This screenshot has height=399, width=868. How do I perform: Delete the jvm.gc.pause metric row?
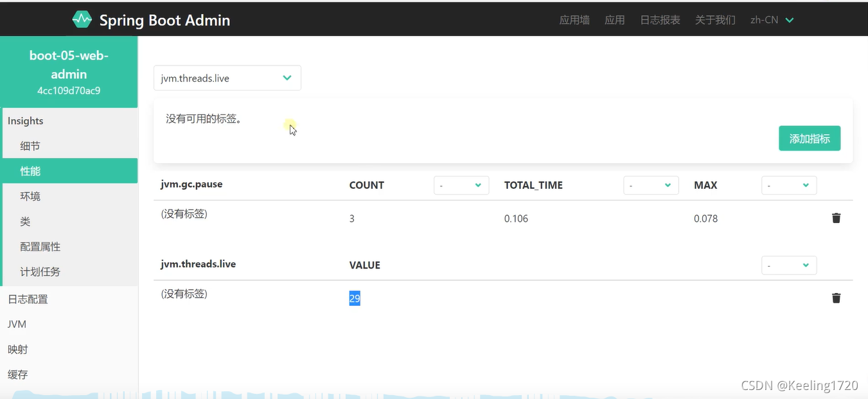click(x=836, y=218)
